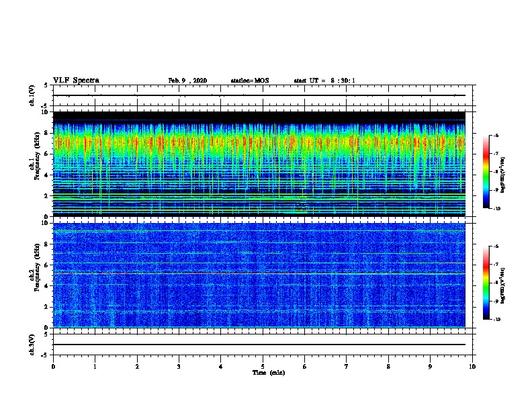
Task: Click the 'start UT = 8:30:1' text
Action: click(324, 81)
